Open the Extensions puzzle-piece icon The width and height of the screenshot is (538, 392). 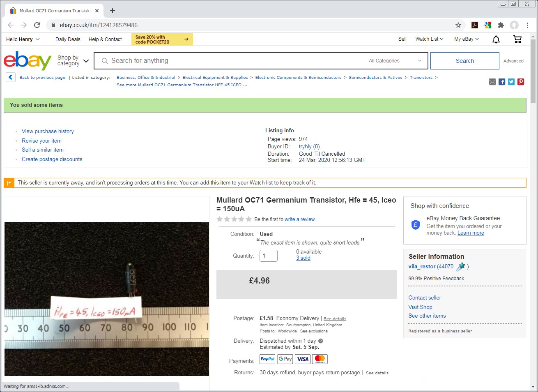tap(501, 25)
